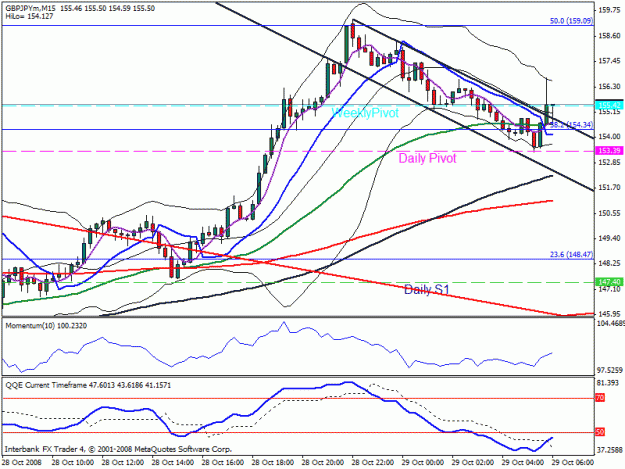The height and width of the screenshot is (469, 625).
Task: Click the 37.2588 QQE scale value
Action: click(x=609, y=450)
